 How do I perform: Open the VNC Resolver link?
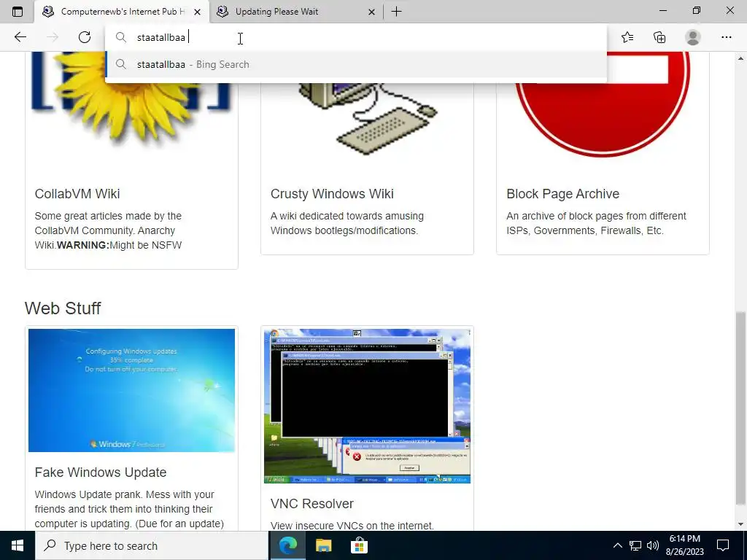312,504
